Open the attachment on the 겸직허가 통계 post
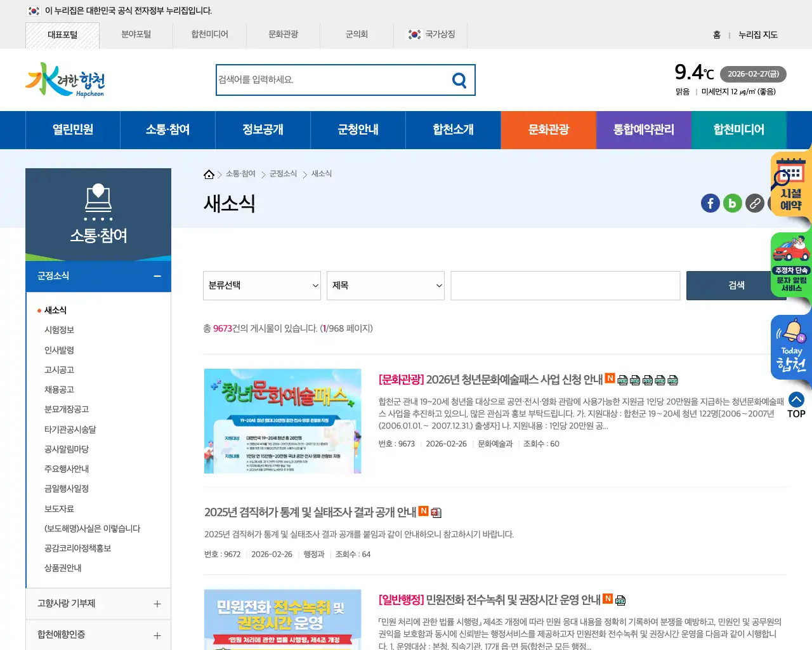 pyautogui.click(x=436, y=512)
